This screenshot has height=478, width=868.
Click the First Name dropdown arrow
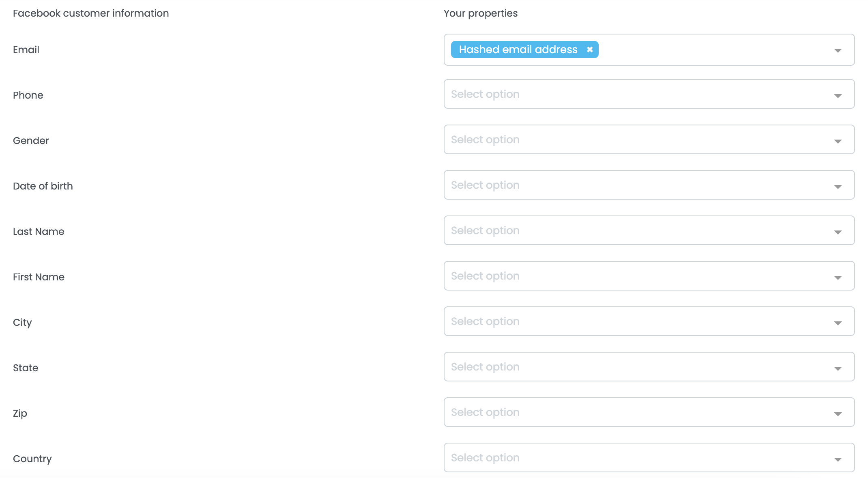click(x=838, y=278)
